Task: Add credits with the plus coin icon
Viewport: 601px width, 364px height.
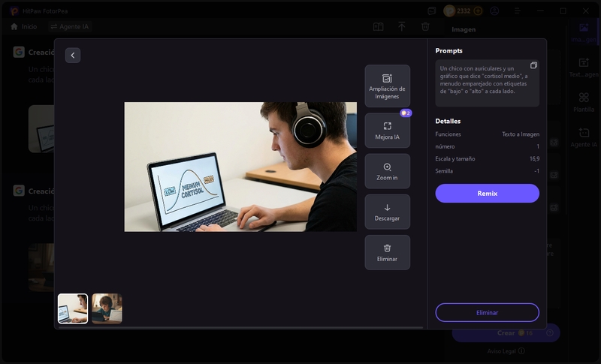Action: 478,11
